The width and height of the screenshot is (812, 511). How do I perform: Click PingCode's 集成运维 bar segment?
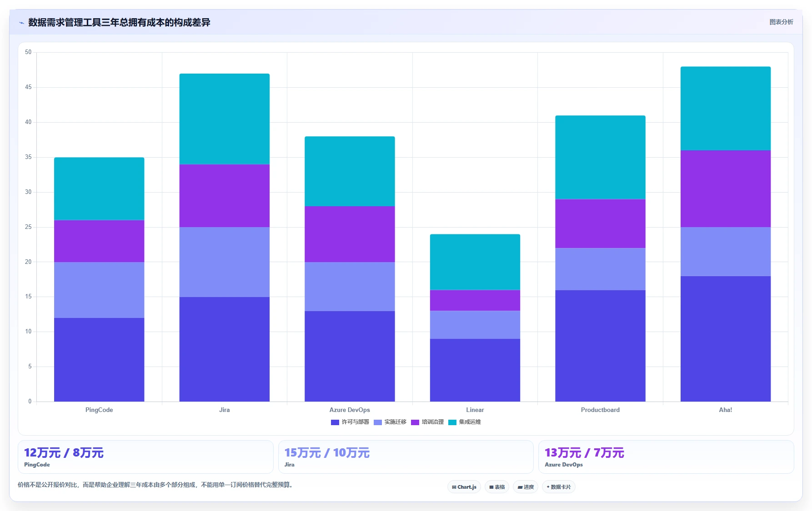[99, 189]
